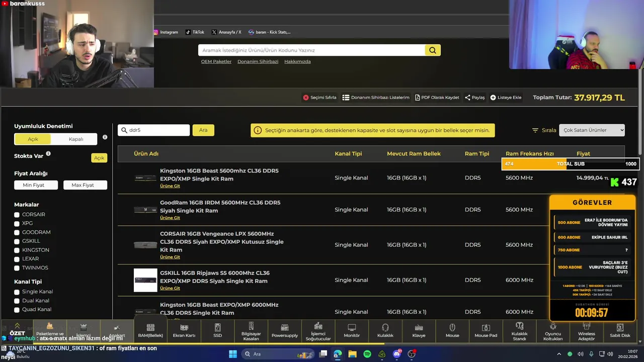Screen dimensions: 644x362
Task: Open the Mouse Pad category
Action: [486, 331]
